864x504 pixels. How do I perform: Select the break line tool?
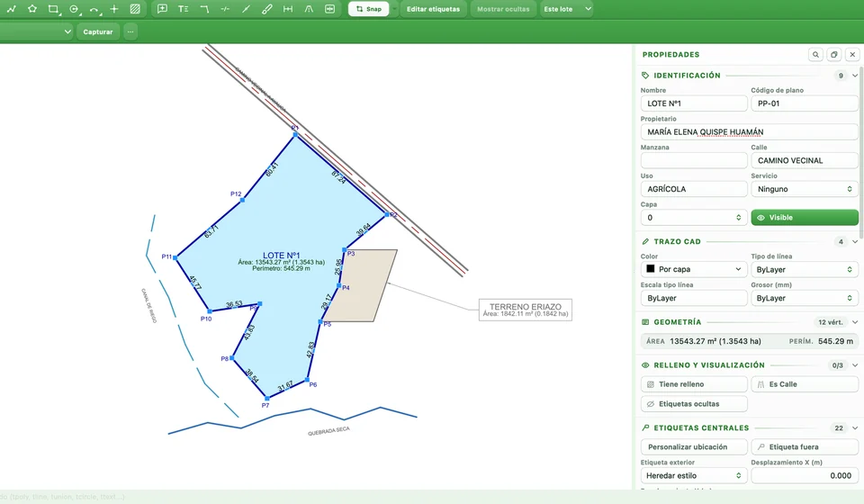tap(225, 9)
